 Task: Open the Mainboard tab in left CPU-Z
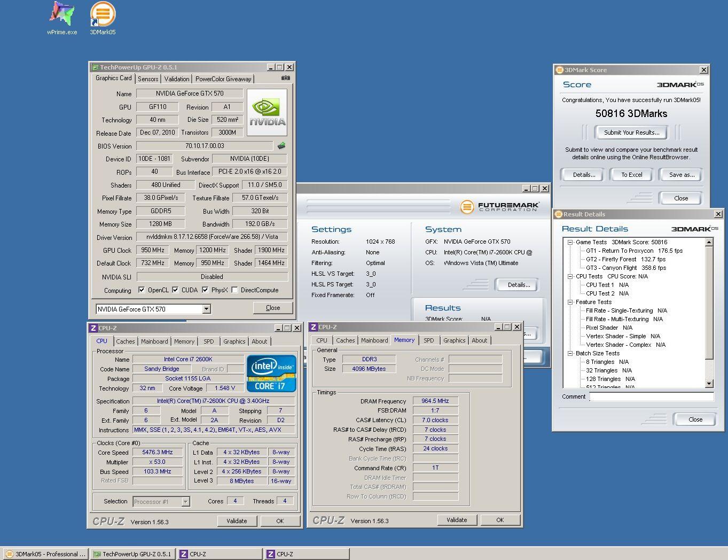coord(154,341)
